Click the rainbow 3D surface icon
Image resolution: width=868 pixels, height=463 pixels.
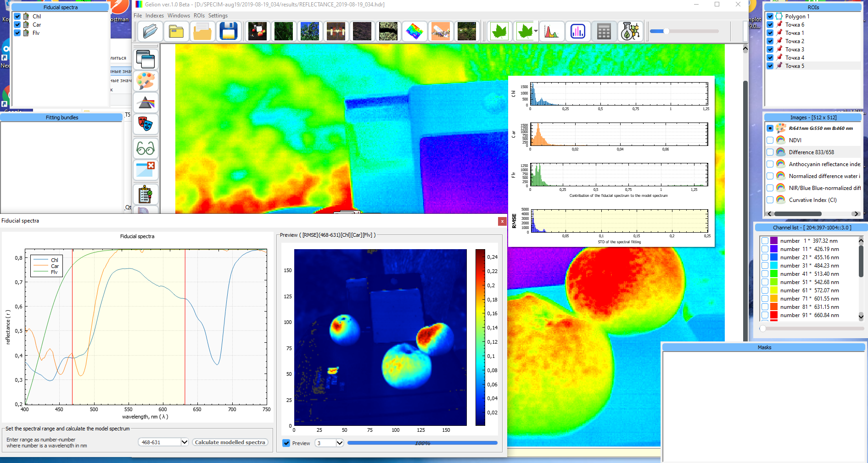tap(414, 32)
